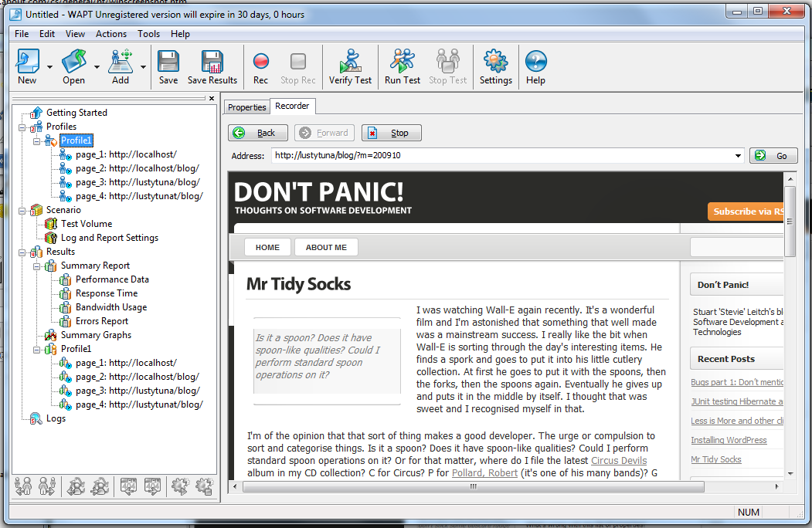Click the Save floppy disk icon
812x528 pixels.
(168, 61)
